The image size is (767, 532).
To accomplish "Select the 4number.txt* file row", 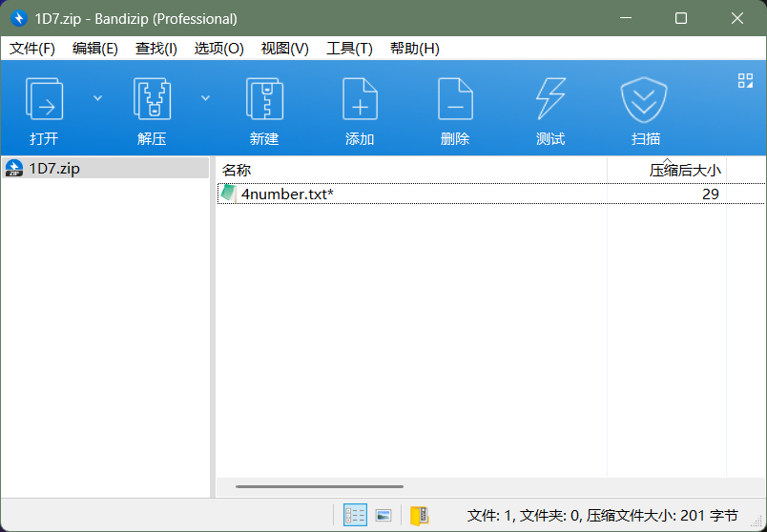I will (490, 194).
